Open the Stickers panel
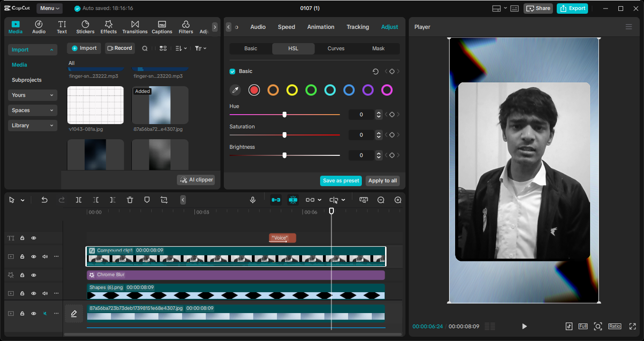The image size is (644, 341). tap(85, 27)
